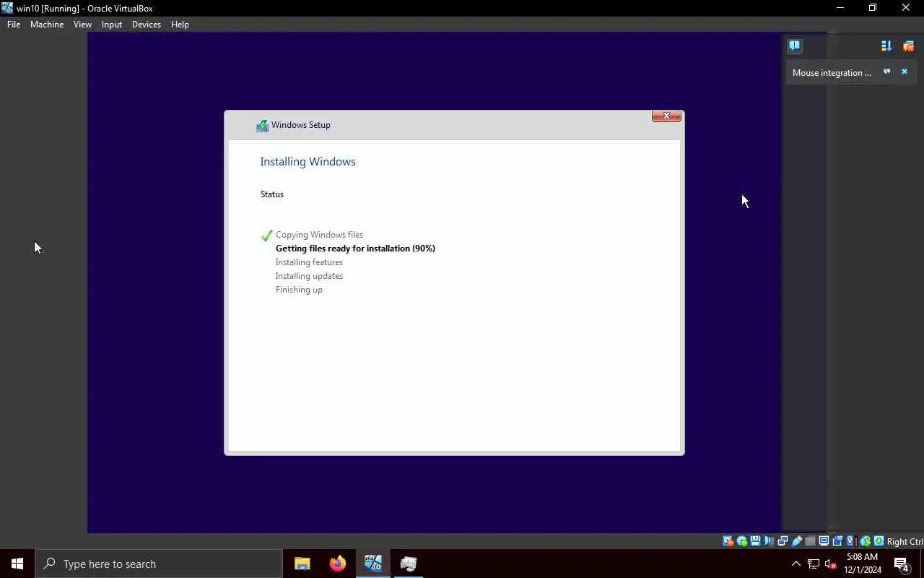Viewport: 924px width, 578px height.
Task: Open the View menu
Action: click(x=82, y=25)
